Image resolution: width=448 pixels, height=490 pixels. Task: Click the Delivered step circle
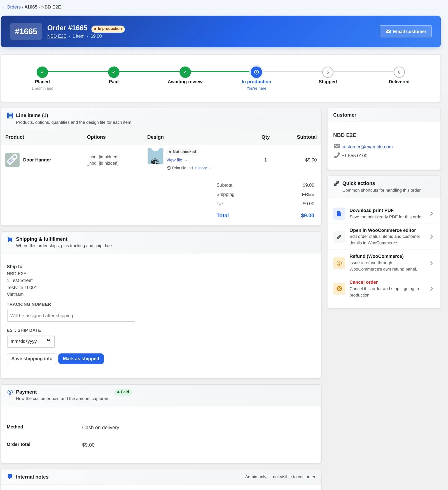(x=399, y=72)
